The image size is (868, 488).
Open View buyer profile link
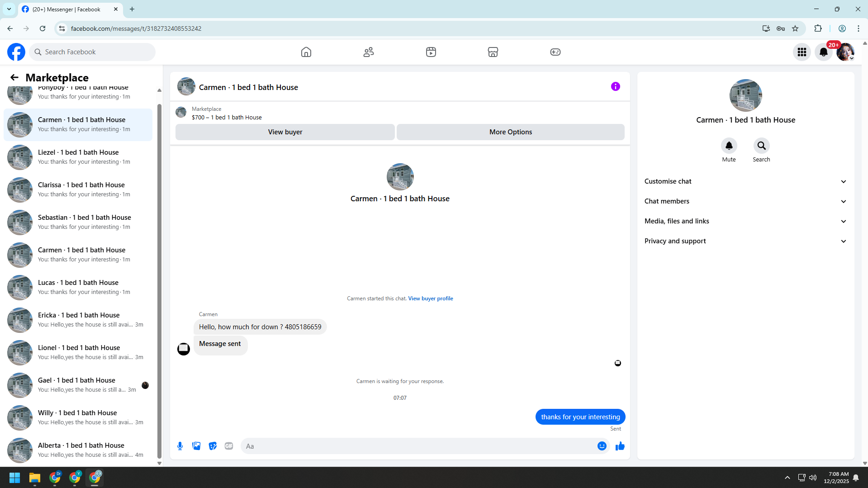tap(430, 298)
